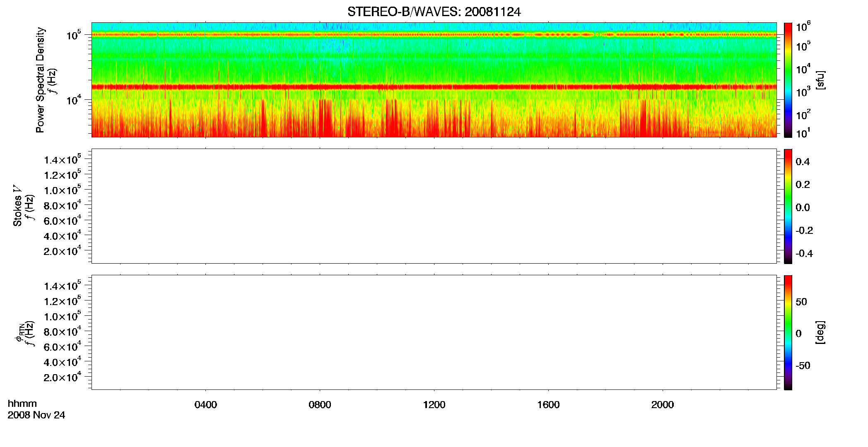Click inside the empty Stokes V panel
Image resolution: width=868 pixels, height=447 pixels.
(x=434, y=206)
